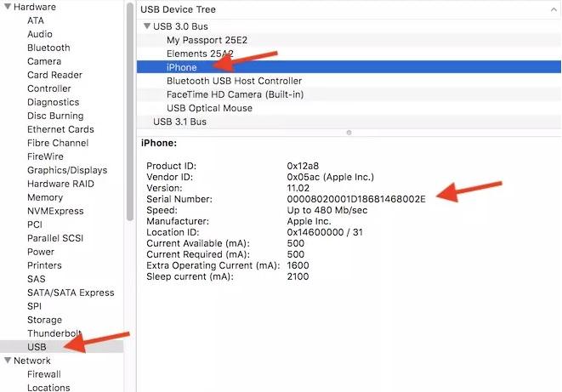Collapse the Hardware section triangle
Viewport: 562px width, 392px height.
pyautogui.click(x=7, y=7)
